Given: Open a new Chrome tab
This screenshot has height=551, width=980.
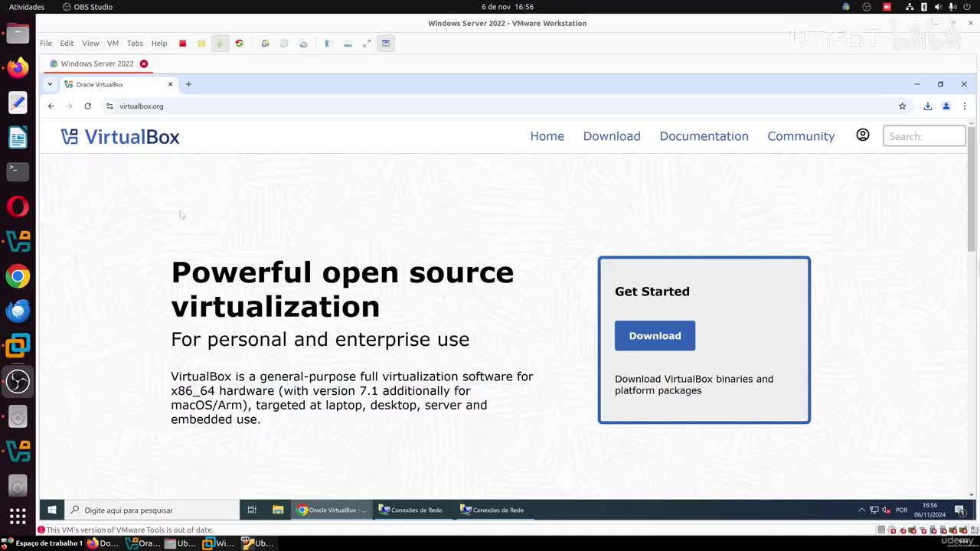Looking at the screenshot, I should point(188,84).
